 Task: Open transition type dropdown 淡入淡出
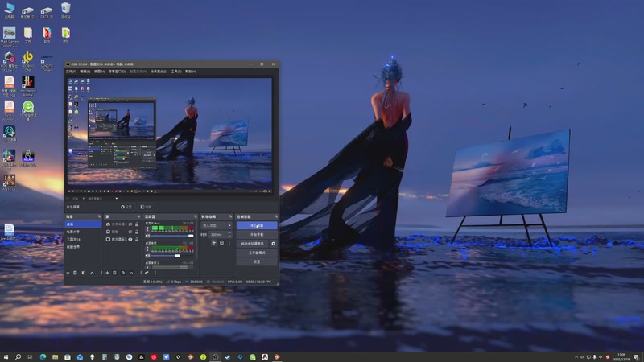point(217,225)
